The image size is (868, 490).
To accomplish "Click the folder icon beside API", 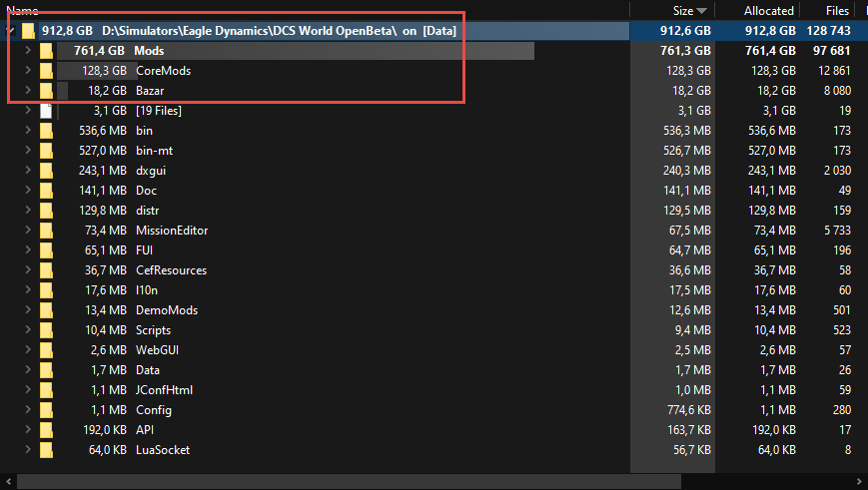I will pyautogui.click(x=47, y=430).
